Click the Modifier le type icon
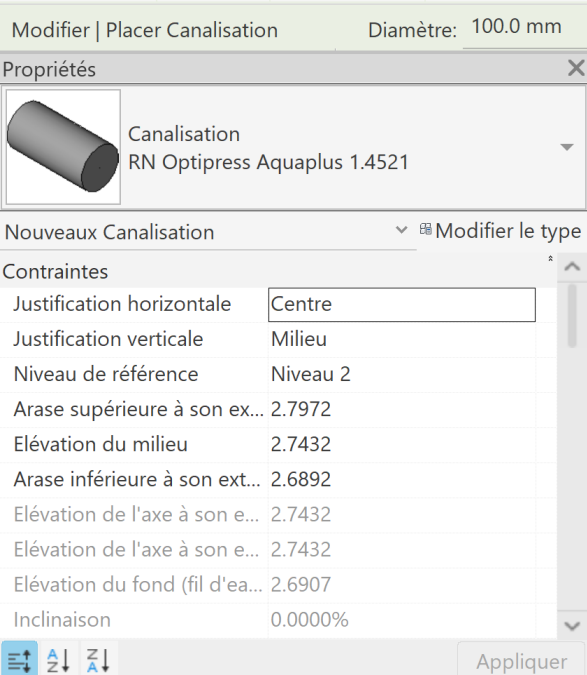 click(426, 229)
